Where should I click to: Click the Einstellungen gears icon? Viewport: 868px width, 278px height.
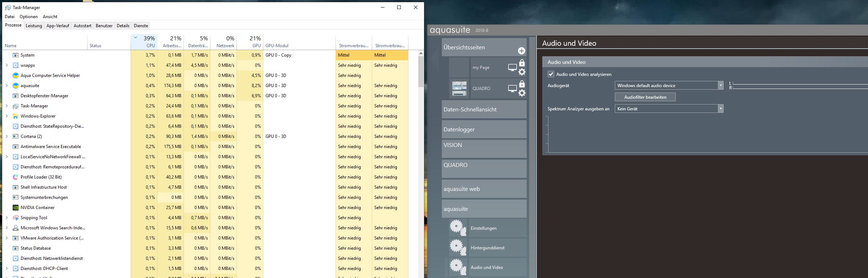458,228
